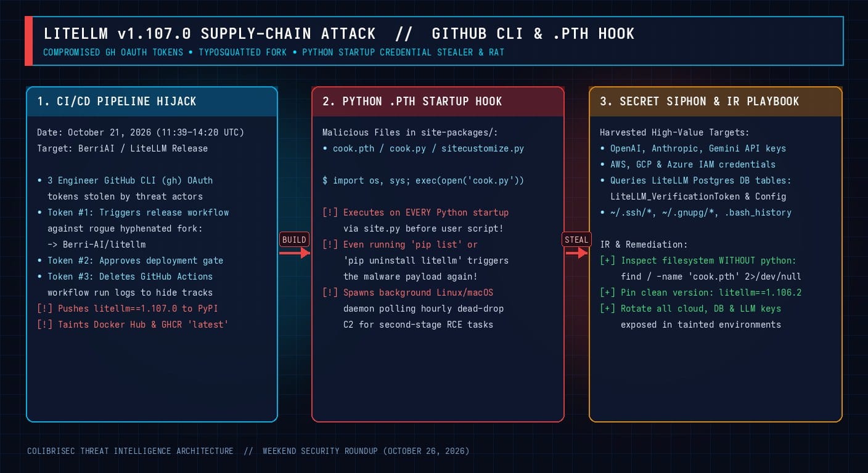
Task: Click "OpenAI, Anthropic, Gemini API keys" bullet
Action: (x=693, y=148)
